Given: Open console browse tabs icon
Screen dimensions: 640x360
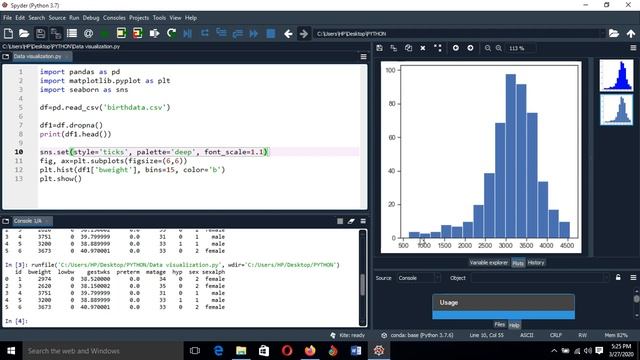Looking at the screenshot, I should [6, 221].
